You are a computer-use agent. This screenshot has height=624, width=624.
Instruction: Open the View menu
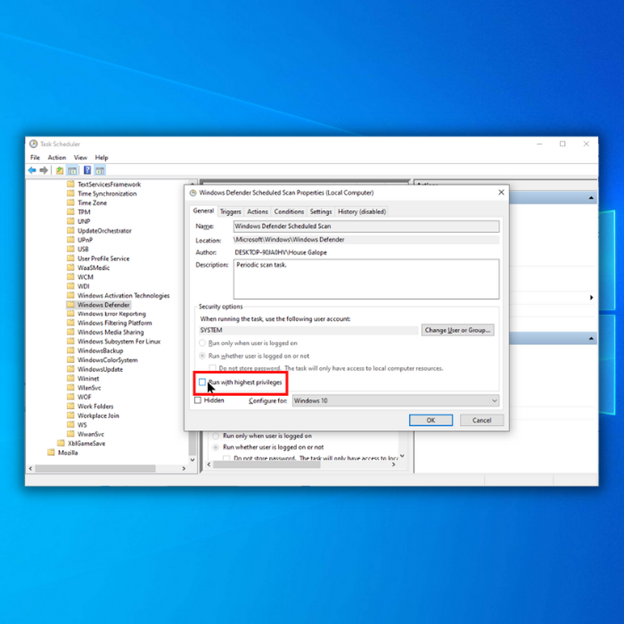tap(80, 158)
